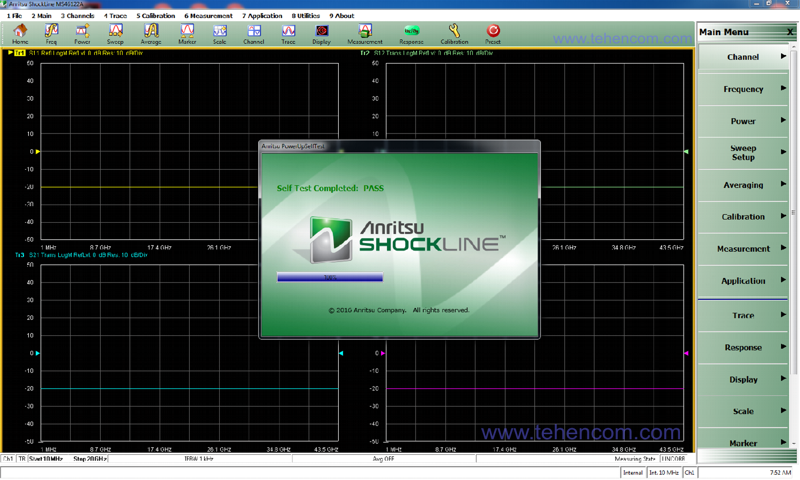Select the Tr3 S21 trace label
The image size is (800, 480).
(x=81, y=255)
